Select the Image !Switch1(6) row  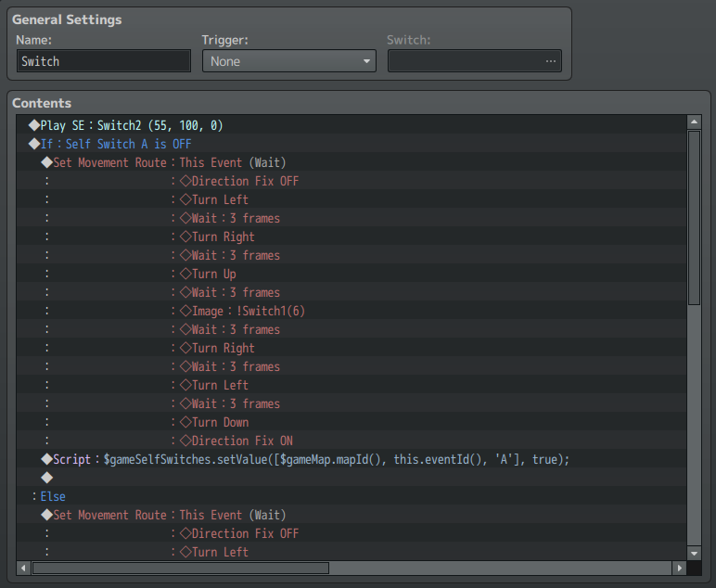(x=352, y=311)
